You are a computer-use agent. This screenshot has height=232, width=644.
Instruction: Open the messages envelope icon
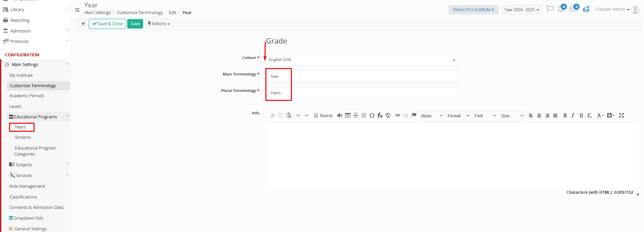[x=573, y=9]
